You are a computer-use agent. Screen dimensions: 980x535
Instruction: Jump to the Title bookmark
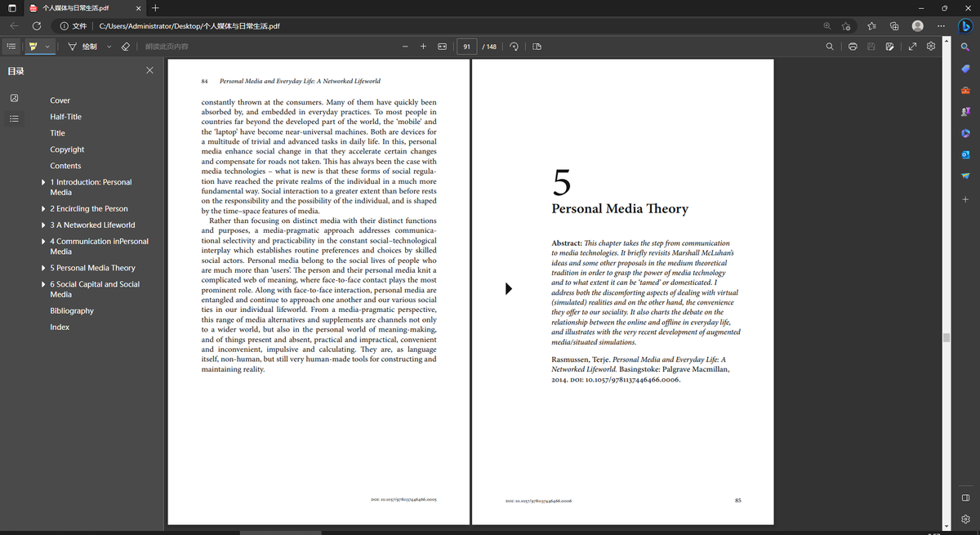[57, 133]
